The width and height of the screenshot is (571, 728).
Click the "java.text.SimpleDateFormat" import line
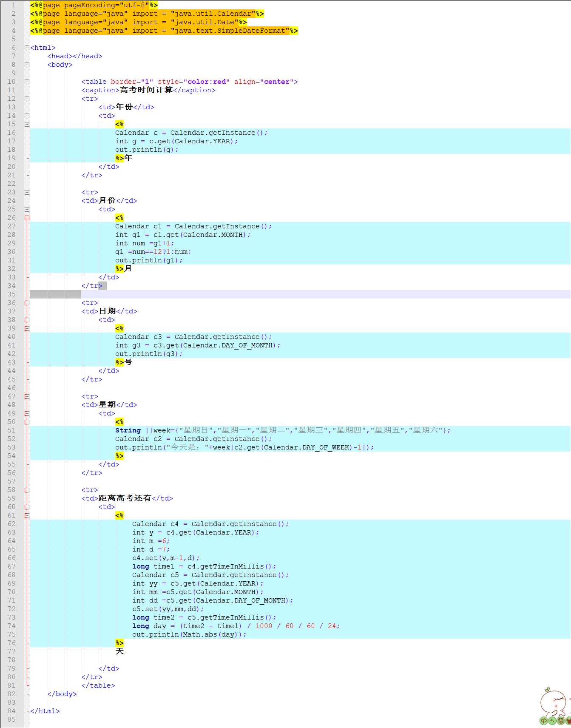click(164, 31)
